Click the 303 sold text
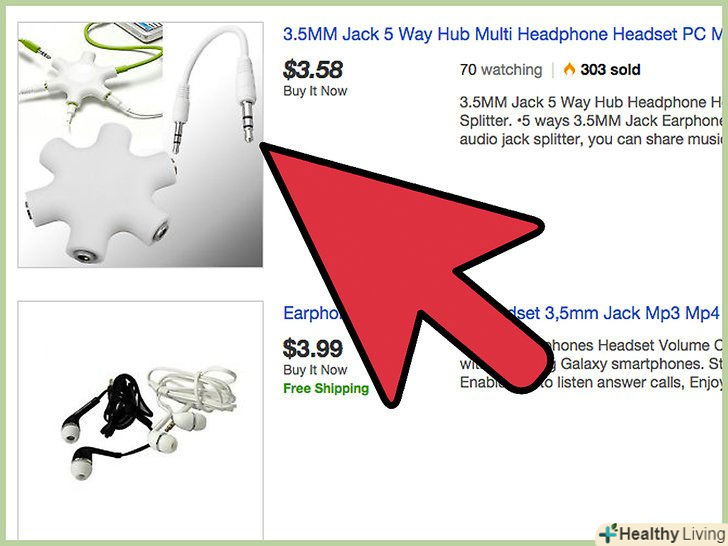 [x=610, y=70]
